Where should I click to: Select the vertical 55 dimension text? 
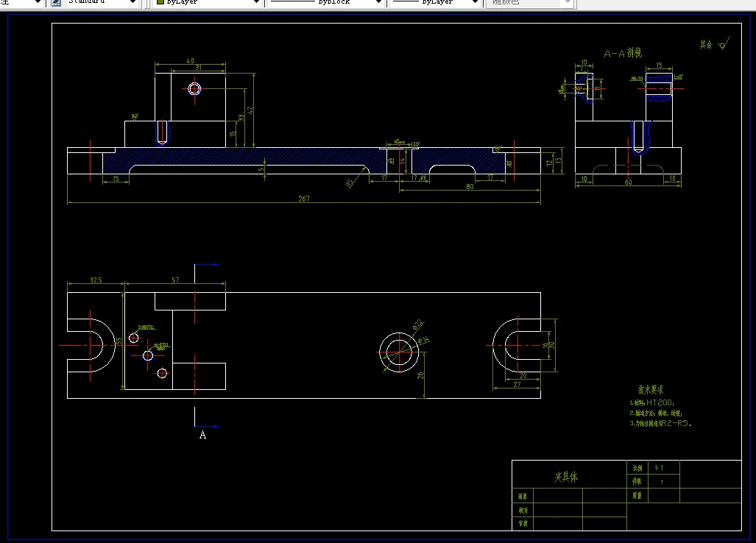point(119,341)
